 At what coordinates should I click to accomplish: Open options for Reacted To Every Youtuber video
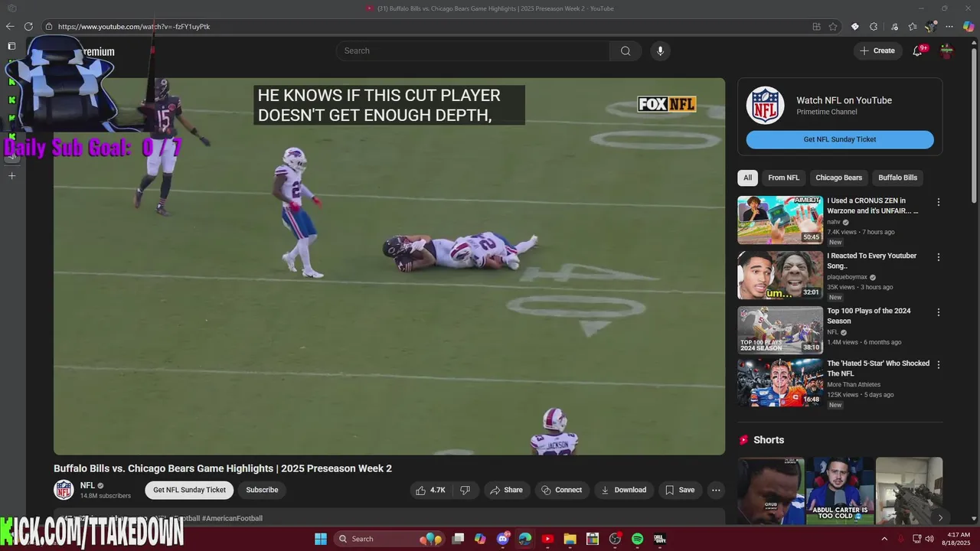click(x=939, y=257)
